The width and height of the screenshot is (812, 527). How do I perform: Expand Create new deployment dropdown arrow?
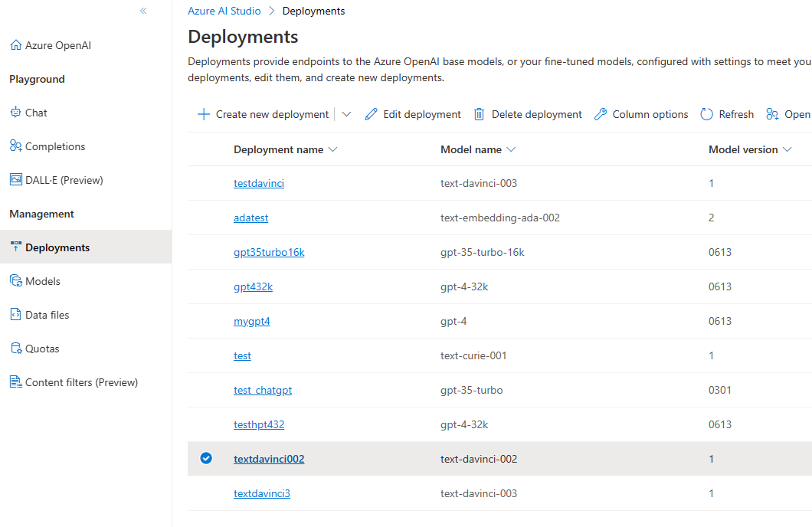pos(346,114)
